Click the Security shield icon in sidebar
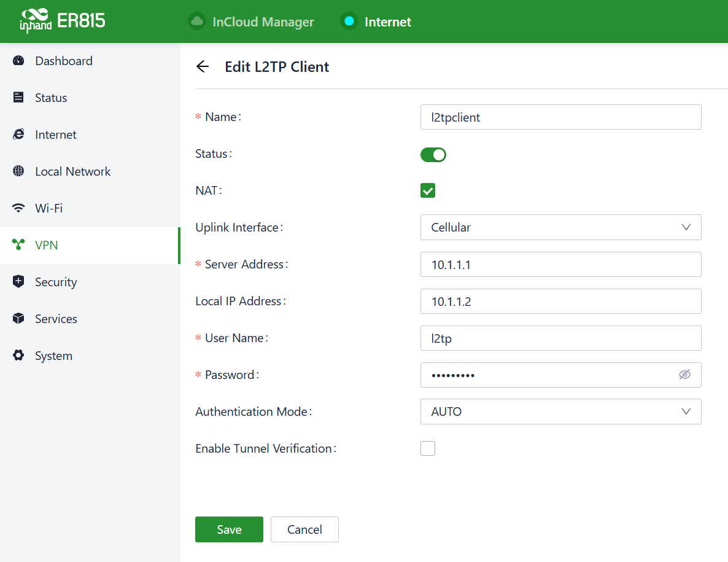The height and width of the screenshot is (562, 728). 18,282
